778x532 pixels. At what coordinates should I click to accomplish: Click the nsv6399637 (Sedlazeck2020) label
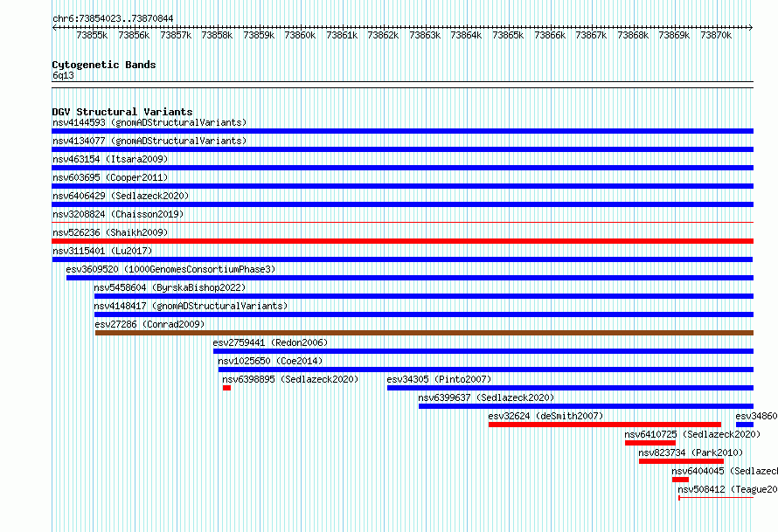486,397
